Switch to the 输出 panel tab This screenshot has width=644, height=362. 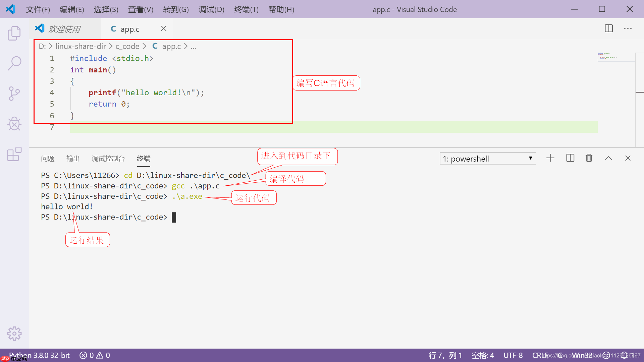tap(73, 159)
